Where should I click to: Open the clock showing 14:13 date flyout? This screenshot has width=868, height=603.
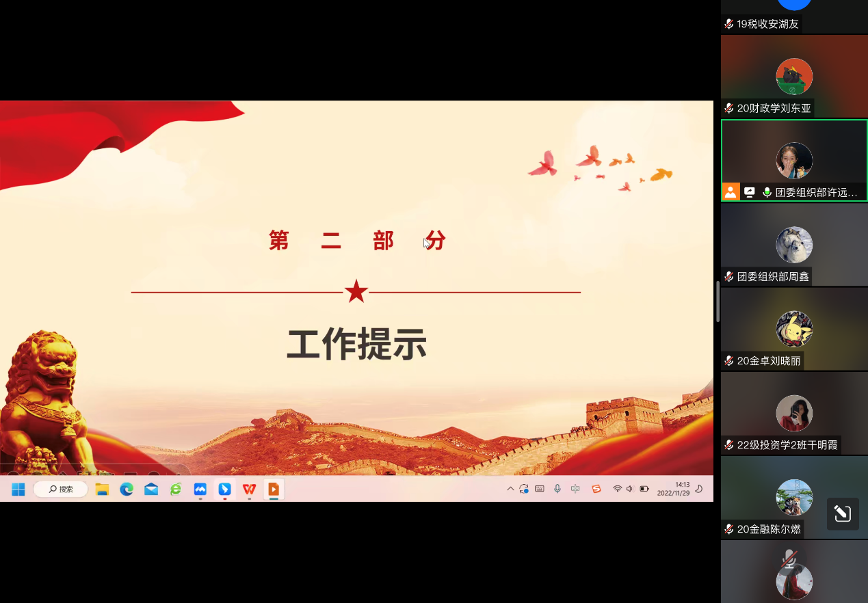(x=673, y=489)
